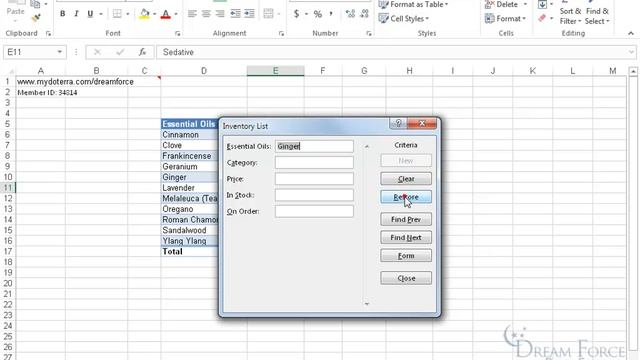The height and width of the screenshot is (360, 640).
Task: Apply Comma style number format
Action: [331, 14]
